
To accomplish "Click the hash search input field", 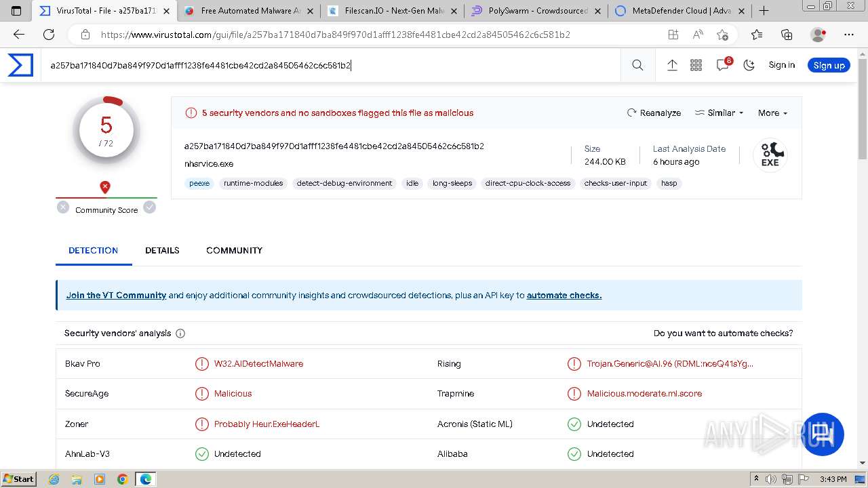I will point(332,65).
